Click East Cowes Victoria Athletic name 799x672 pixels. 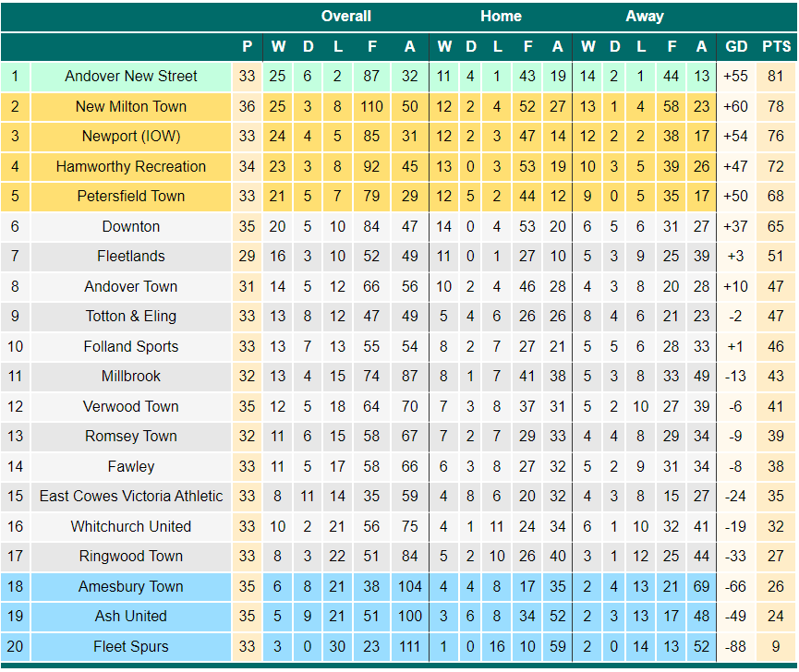[131, 497]
